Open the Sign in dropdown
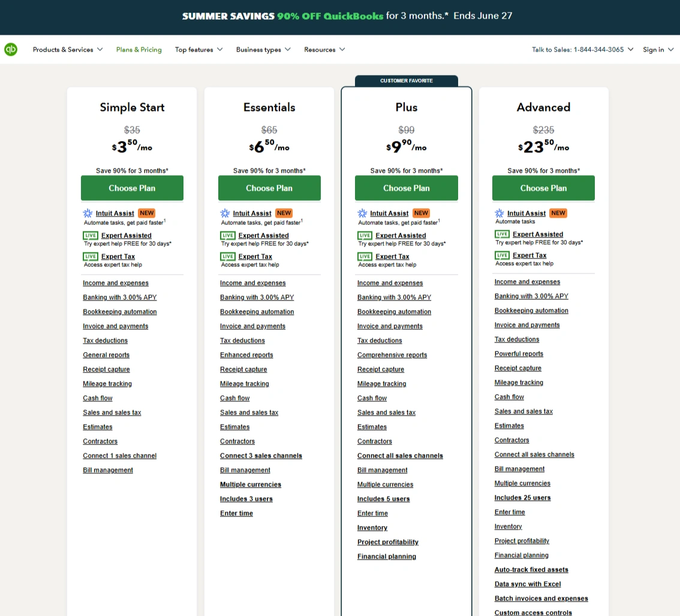Image resolution: width=680 pixels, height=616 pixels. click(658, 49)
